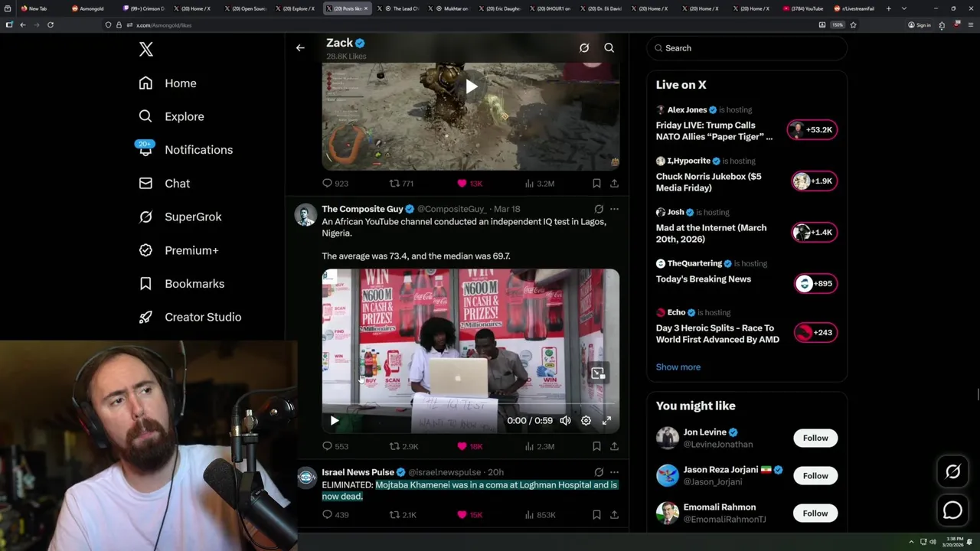Unlike the post with 13K likes
This screenshot has height=551, width=980.
point(469,184)
